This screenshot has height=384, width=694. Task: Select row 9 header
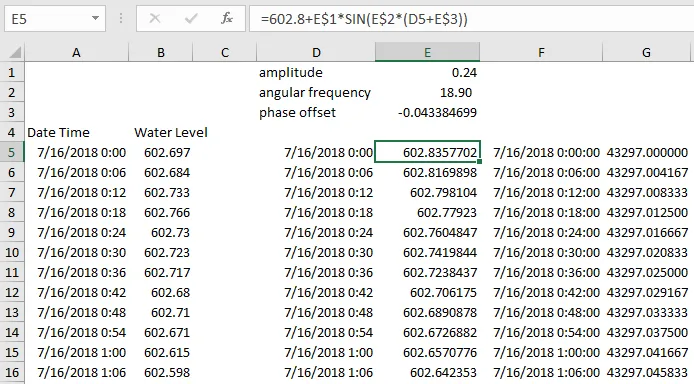click(x=12, y=233)
